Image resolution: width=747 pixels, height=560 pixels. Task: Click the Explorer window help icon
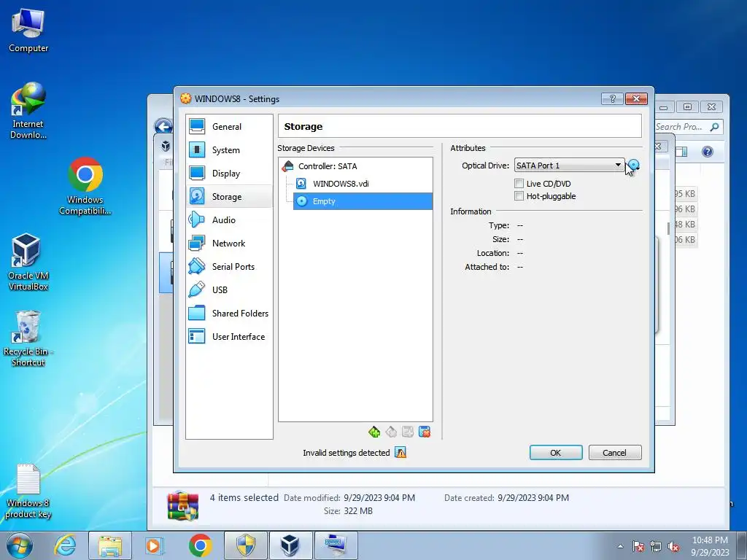(708, 152)
